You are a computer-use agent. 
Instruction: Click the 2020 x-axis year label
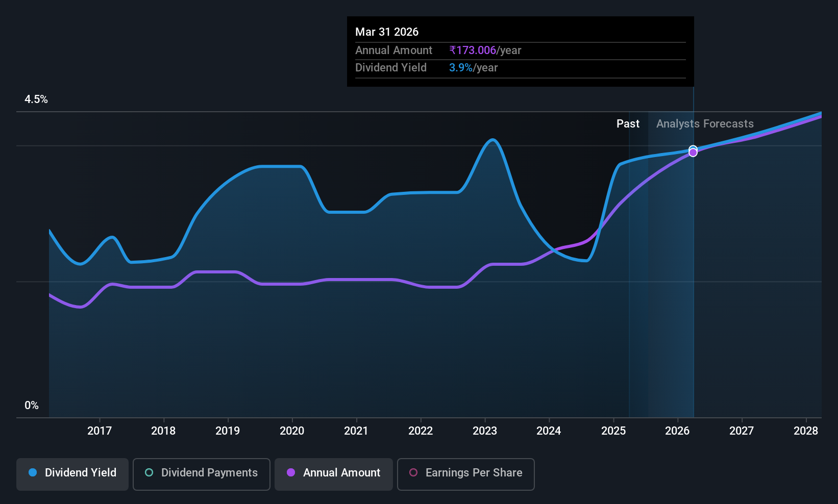tap(292, 431)
